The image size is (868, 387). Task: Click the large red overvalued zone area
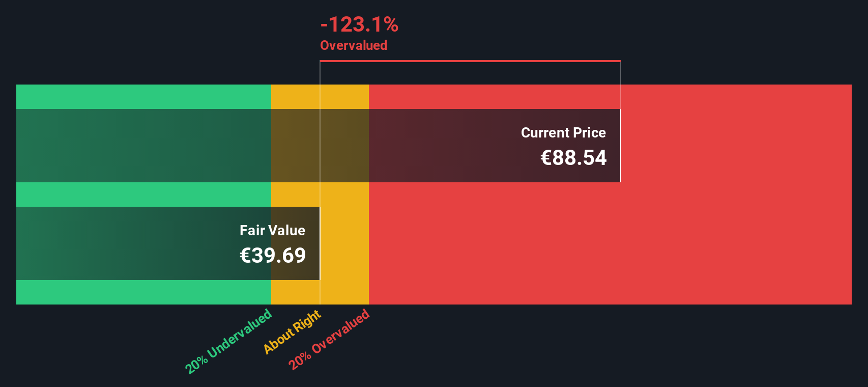click(610, 243)
